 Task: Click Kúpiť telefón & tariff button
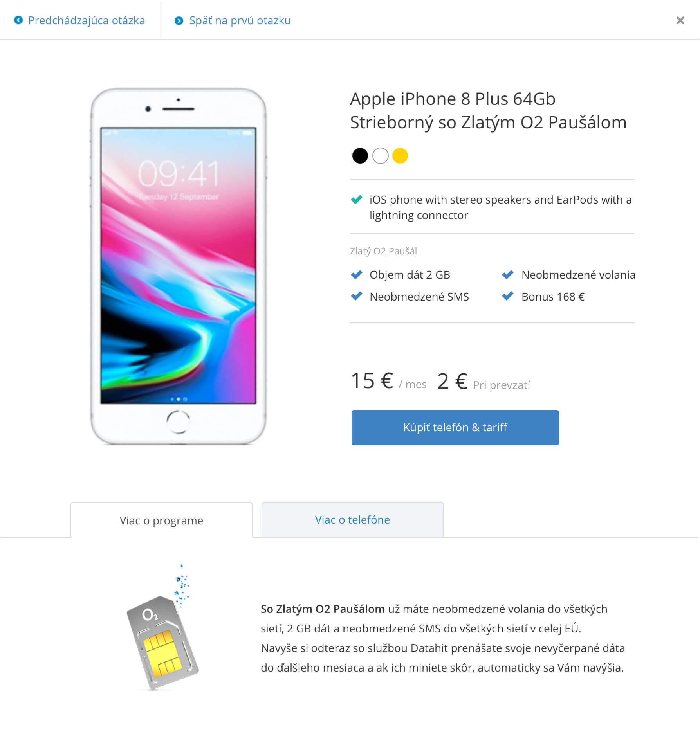coord(455,427)
